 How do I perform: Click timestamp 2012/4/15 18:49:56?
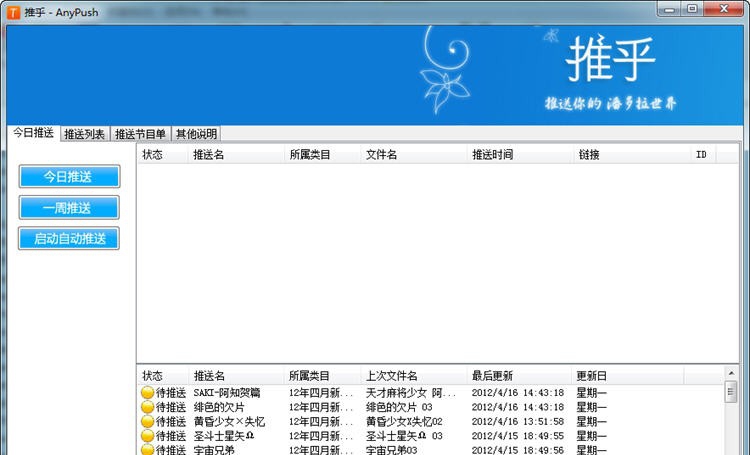(x=518, y=450)
